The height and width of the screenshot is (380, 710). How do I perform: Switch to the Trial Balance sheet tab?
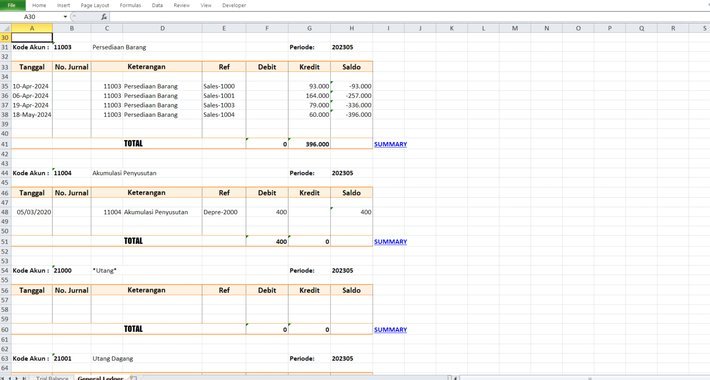[52, 378]
